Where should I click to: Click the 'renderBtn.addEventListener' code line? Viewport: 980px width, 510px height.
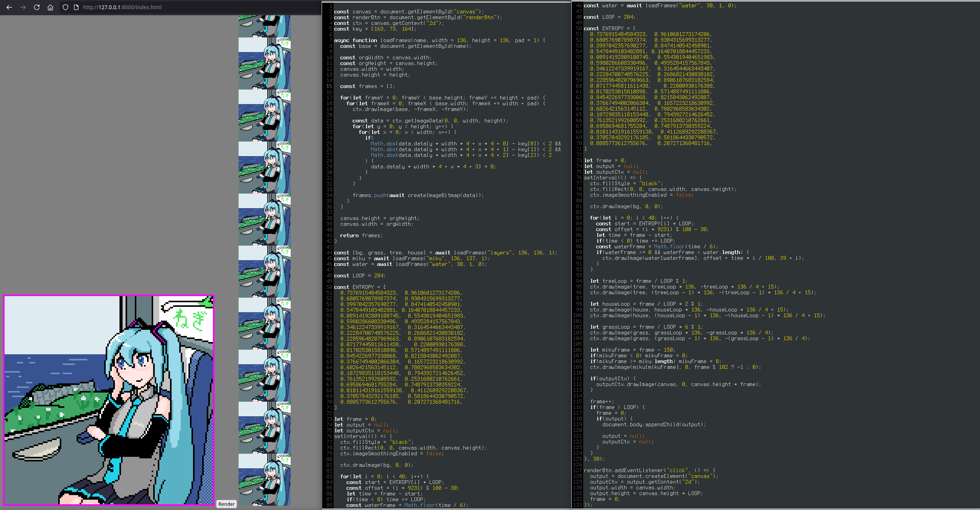click(649, 470)
